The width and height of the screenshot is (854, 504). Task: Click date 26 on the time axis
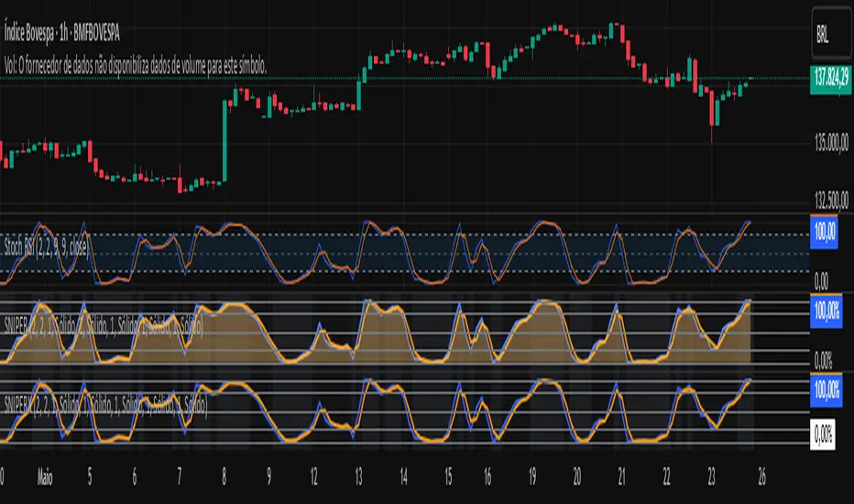pyautogui.click(x=762, y=477)
